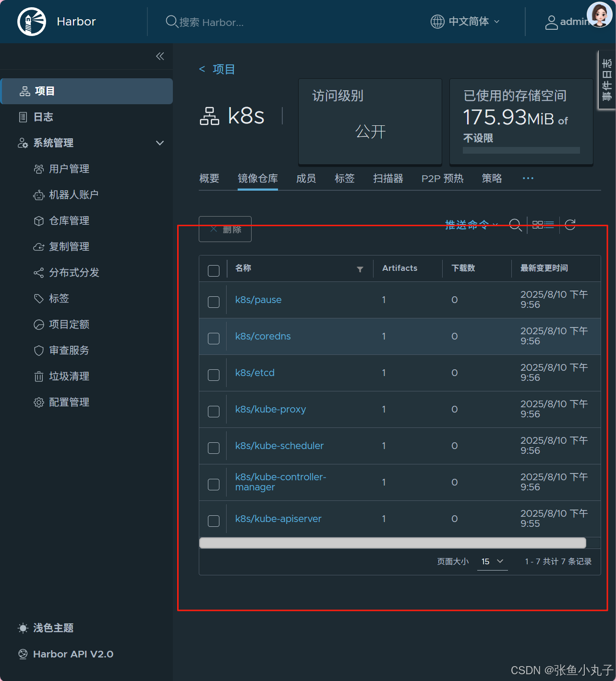
Task: Focus the 搜索 Harbor search field
Action: (211, 22)
